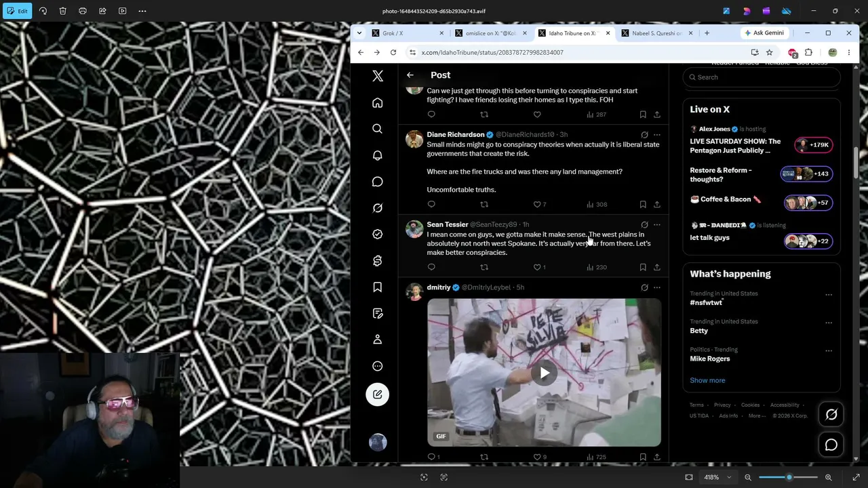Like dmitriy's GIF reply
Viewport: 868px width, 488px height.
[x=537, y=457]
